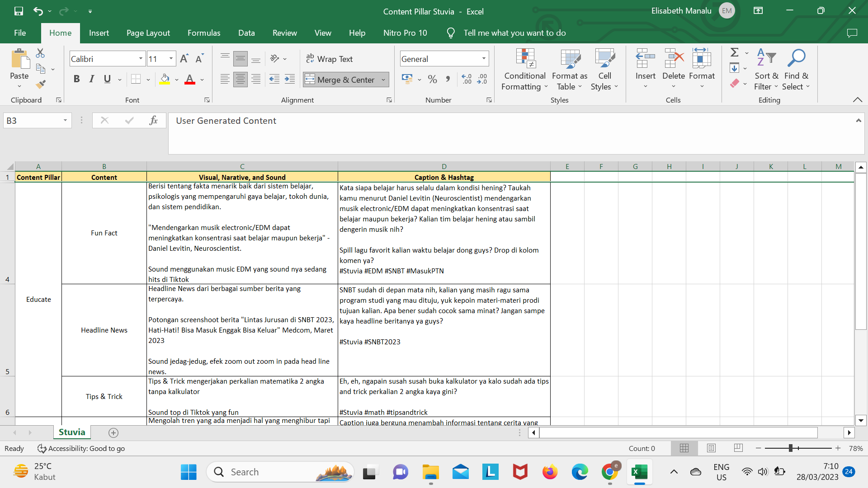Click the Tell me what you want search field
The image size is (868, 488).
514,33
